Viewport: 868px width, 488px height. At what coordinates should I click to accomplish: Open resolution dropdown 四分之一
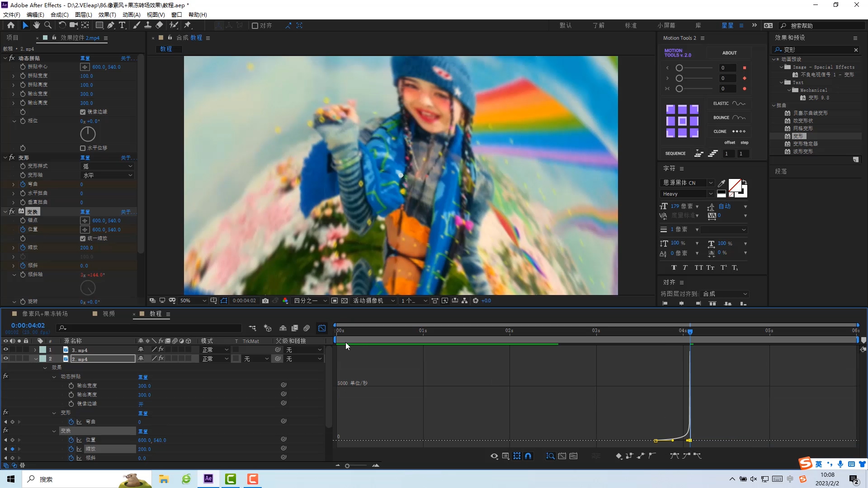pyautogui.click(x=310, y=300)
